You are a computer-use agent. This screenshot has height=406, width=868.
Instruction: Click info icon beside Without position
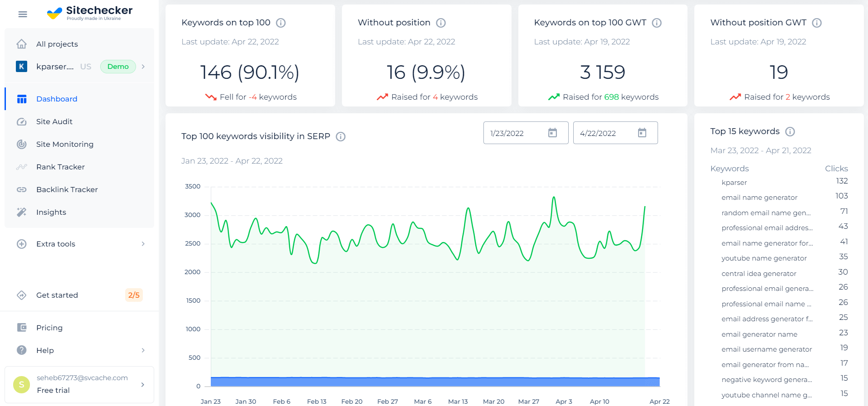[x=441, y=23]
